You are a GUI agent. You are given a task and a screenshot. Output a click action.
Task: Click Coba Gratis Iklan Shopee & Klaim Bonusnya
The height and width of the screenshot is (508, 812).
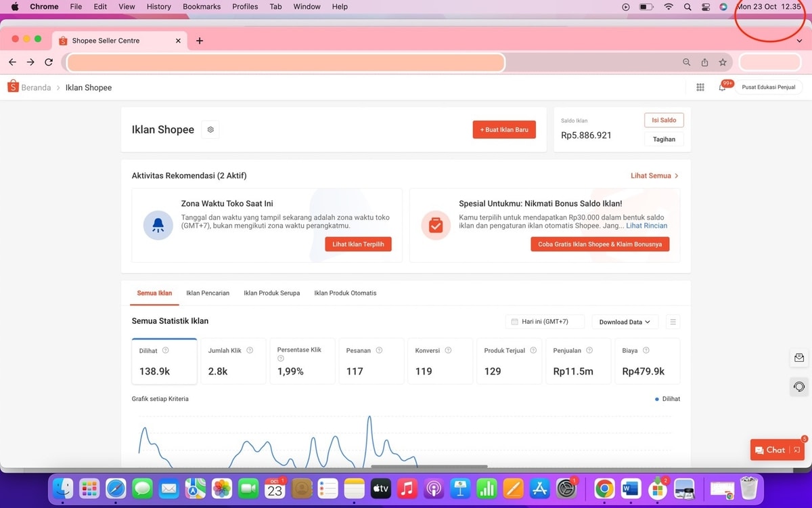click(600, 244)
